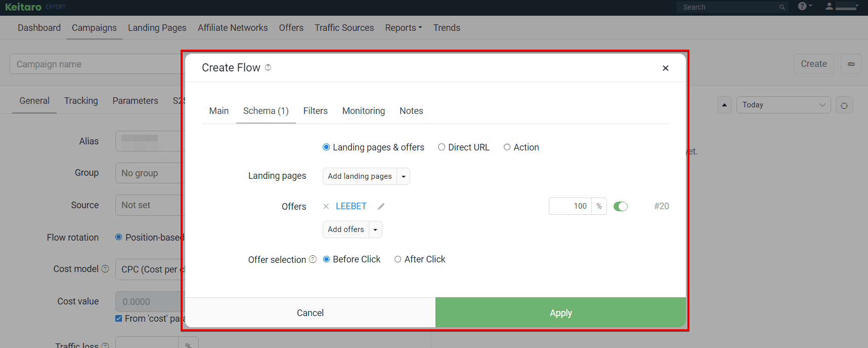
Task: Close the Create Flow dialog
Action: pyautogui.click(x=666, y=68)
